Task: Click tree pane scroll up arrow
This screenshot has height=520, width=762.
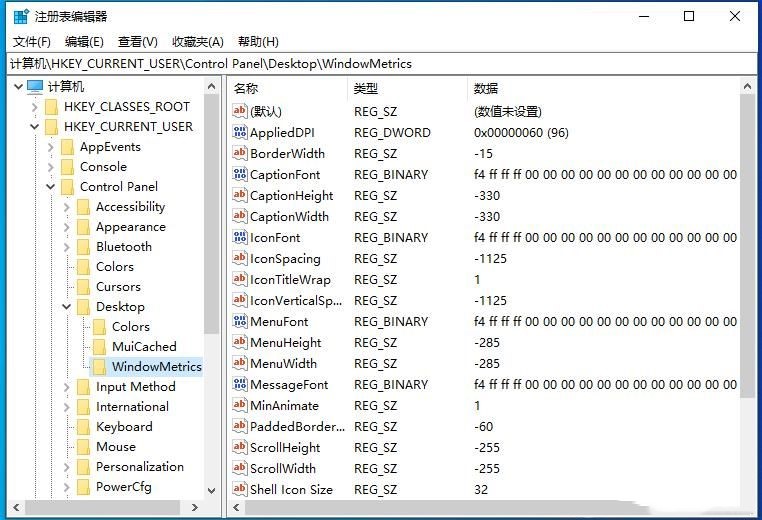Action: click(211, 87)
